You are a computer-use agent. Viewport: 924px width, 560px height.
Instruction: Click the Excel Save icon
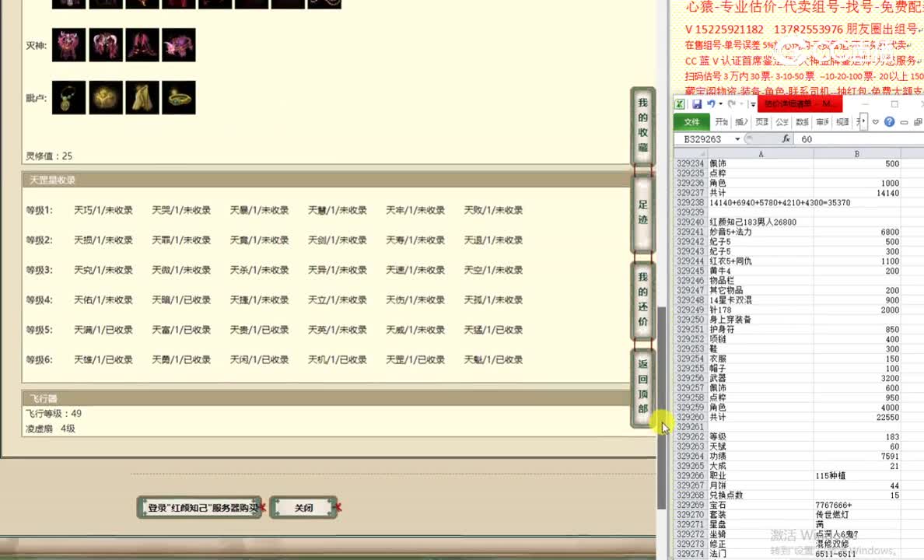(698, 103)
